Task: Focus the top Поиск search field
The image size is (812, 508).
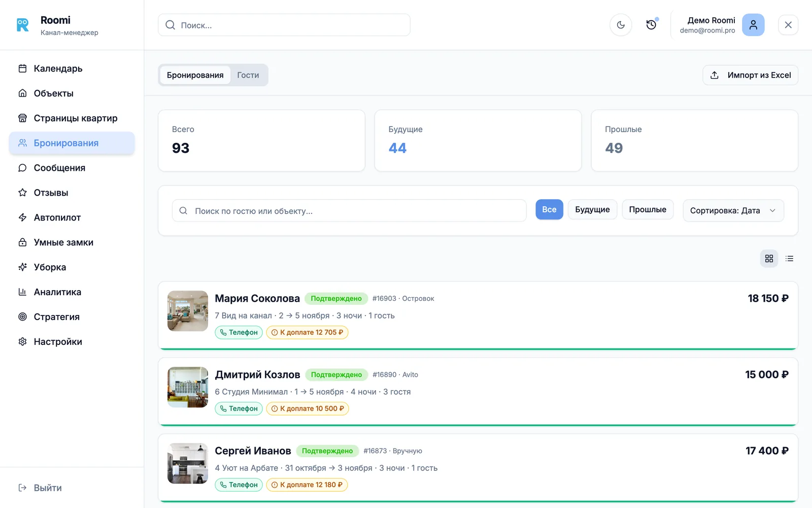Action: pyautogui.click(x=284, y=25)
